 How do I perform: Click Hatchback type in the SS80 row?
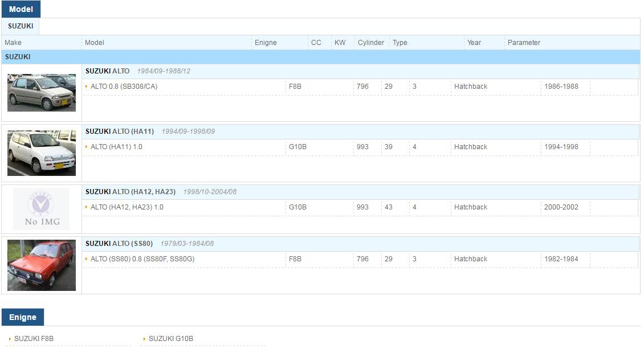point(471,259)
